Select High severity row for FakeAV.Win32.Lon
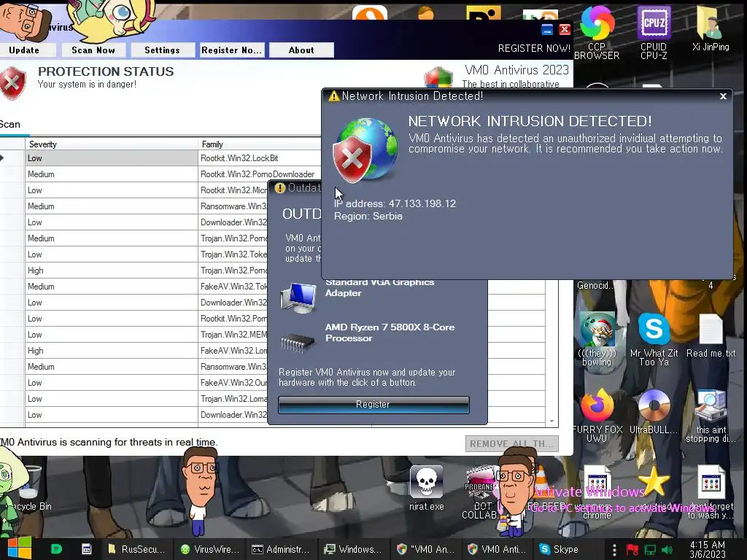 point(134,351)
